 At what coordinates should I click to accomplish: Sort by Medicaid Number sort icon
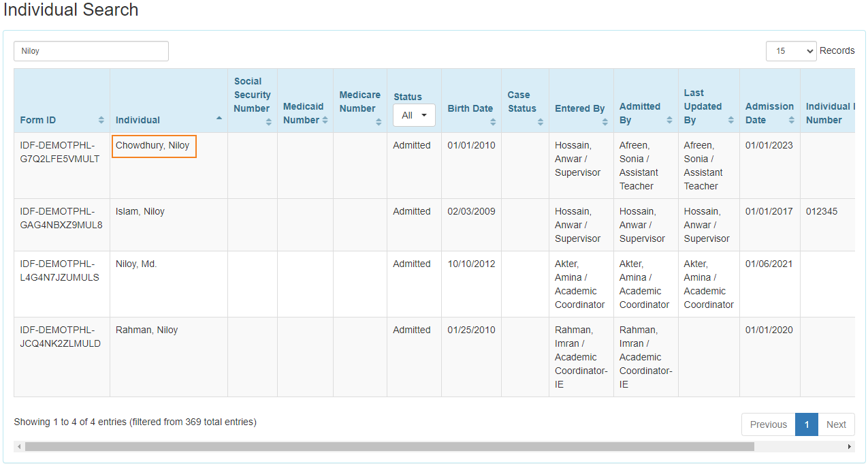(325, 120)
